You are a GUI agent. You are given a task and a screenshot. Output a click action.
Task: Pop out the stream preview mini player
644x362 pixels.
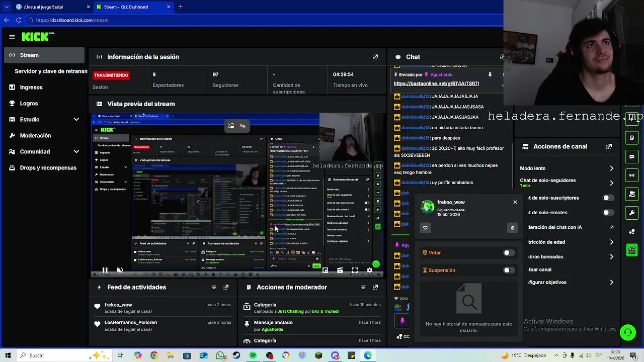click(x=326, y=270)
